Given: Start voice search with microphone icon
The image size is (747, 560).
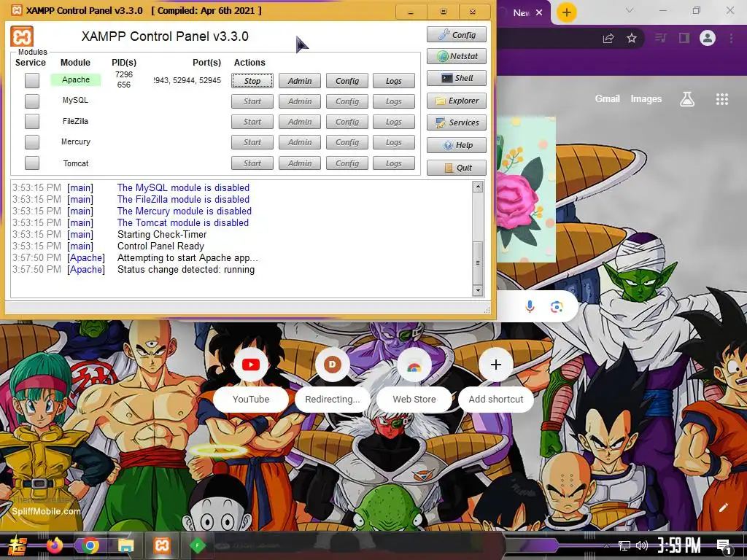Looking at the screenshot, I should point(530,307).
